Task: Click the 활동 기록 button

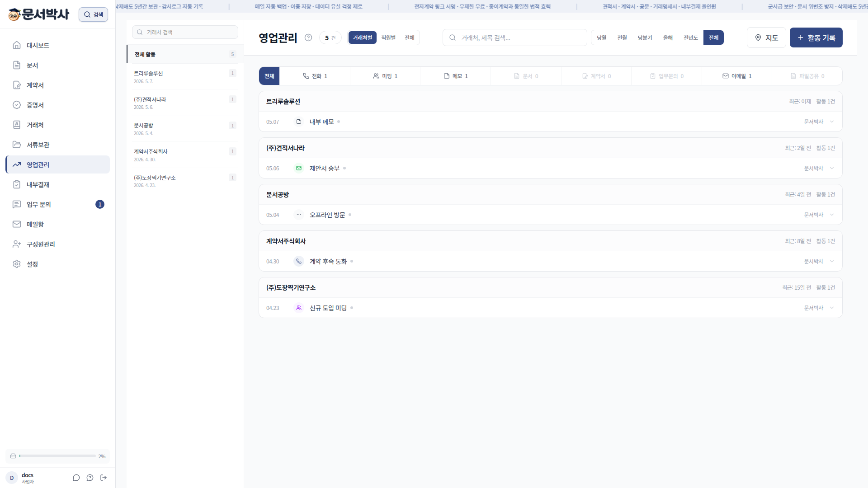Action: 816,38
